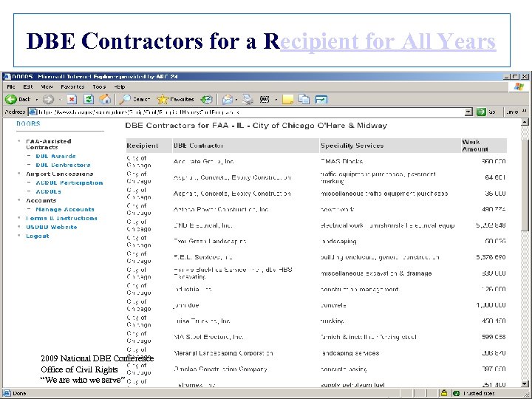Expand the Forward button history arrow
The height and width of the screenshot is (399, 532).
coord(60,100)
